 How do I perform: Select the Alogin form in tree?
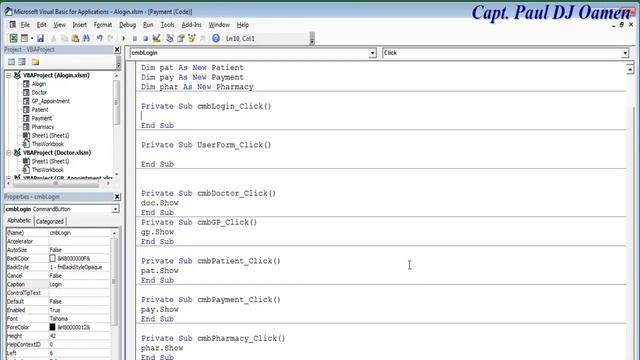tap(39, 84)
